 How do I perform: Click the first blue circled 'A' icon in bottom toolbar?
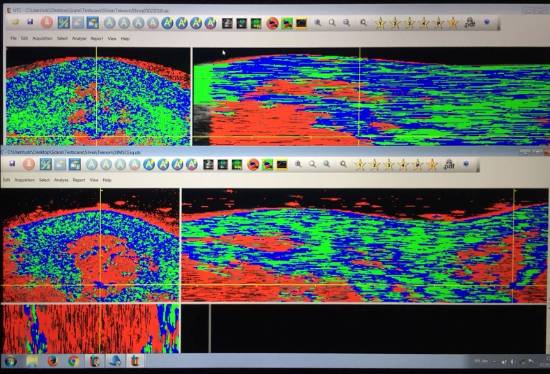click(x=149, y=164)
